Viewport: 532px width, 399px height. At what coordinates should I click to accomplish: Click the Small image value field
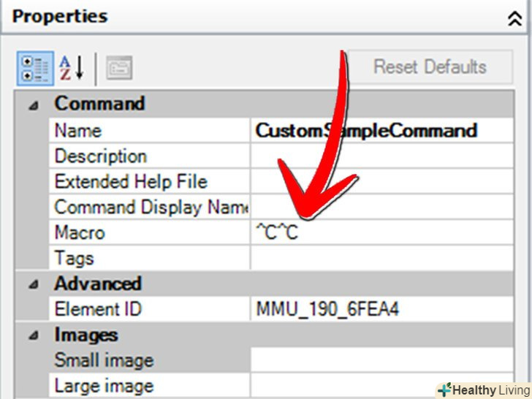(x=390, y=360)
